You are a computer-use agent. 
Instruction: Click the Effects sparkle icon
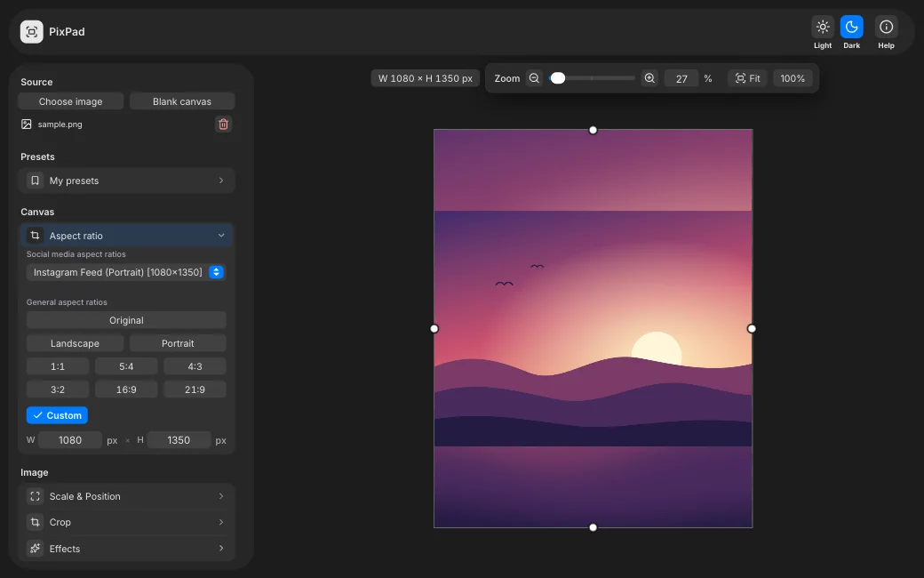[x=35, y=549]
